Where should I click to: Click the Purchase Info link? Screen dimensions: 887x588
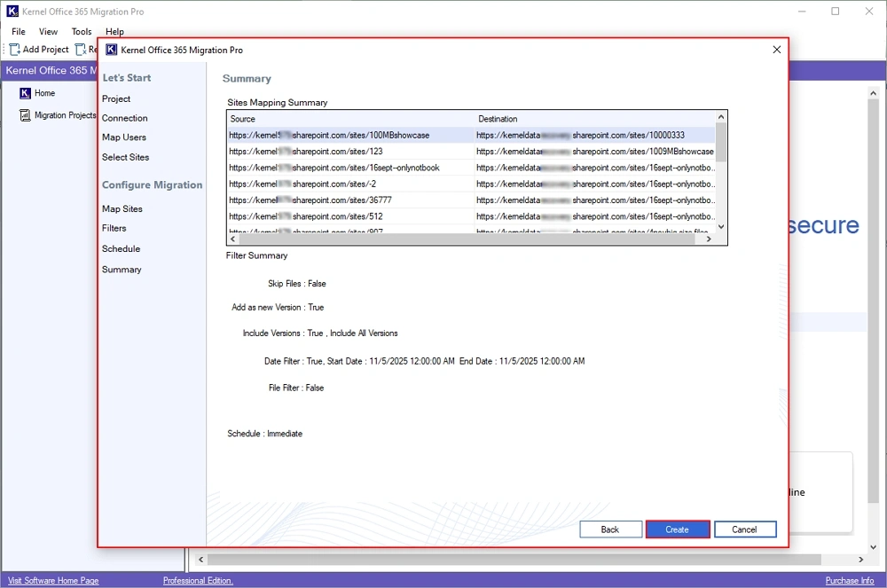pyautogui.click(x=849, y=579)
